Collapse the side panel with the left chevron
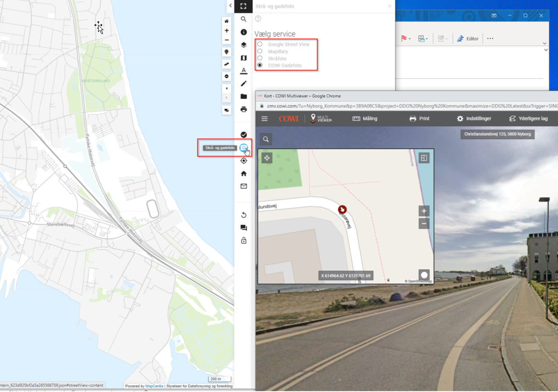This screenshot has height=392, width=558. click(230, 6)
